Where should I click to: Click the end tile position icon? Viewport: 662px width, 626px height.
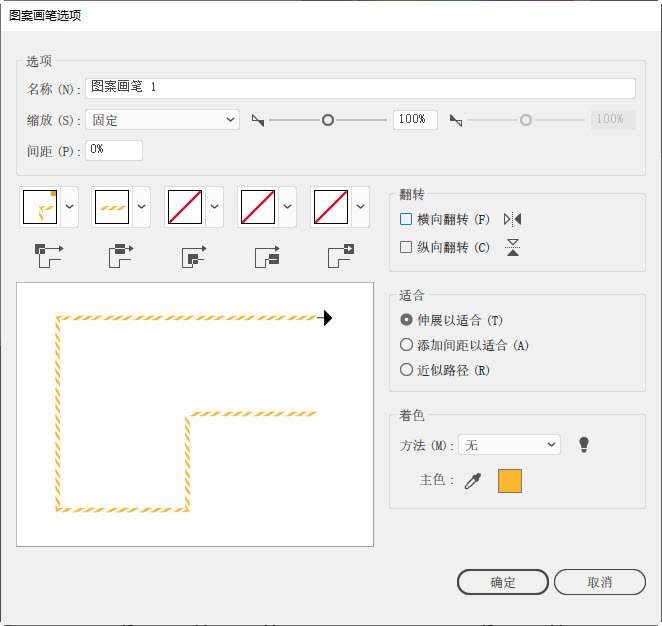click(x=341, y=256)
